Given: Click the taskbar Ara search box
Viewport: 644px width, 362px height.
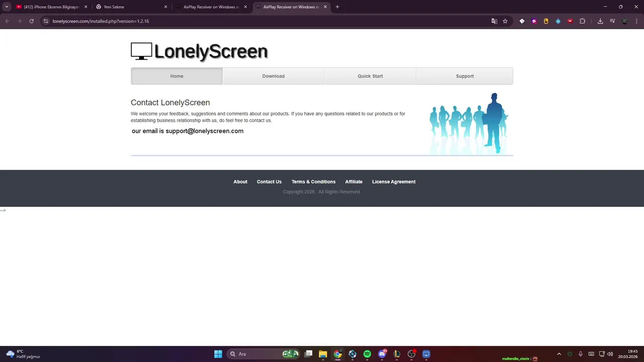Looking at the screenshot, I should (x=264, y=354).
